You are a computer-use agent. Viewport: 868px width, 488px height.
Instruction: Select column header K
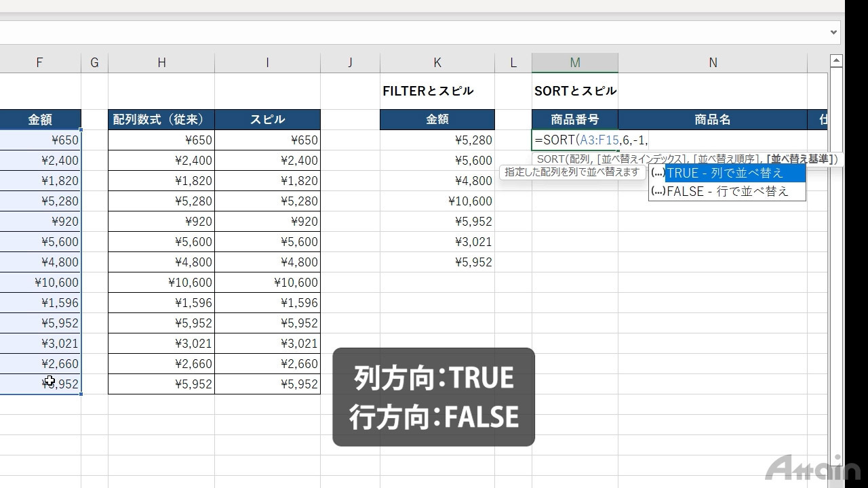(x=437, y=63)
